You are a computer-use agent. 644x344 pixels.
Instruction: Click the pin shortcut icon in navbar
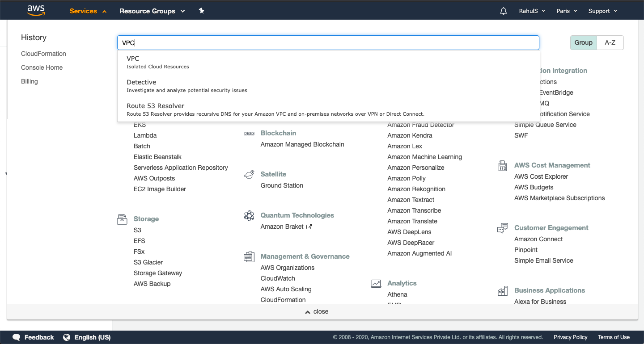click(201, 11)
